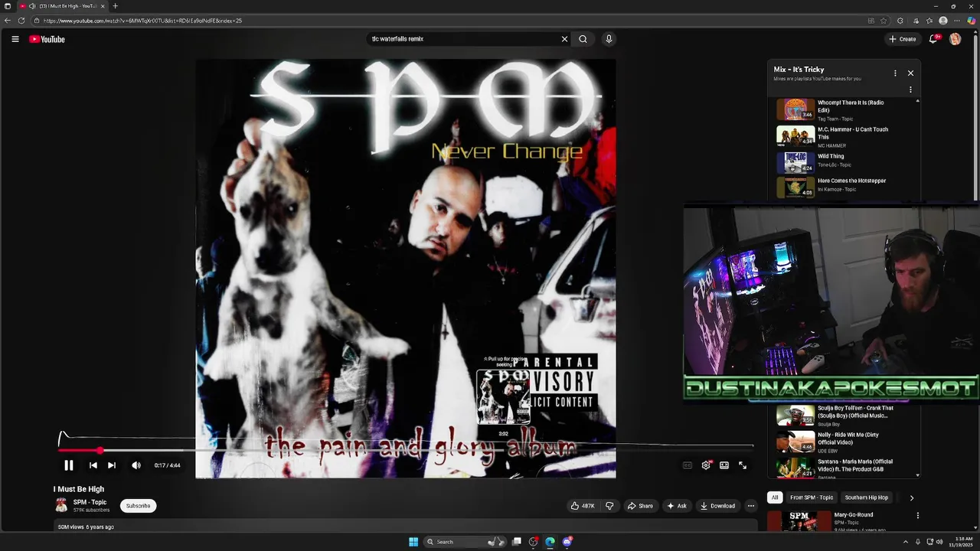Show hidden system tray icons

(905, 542)
